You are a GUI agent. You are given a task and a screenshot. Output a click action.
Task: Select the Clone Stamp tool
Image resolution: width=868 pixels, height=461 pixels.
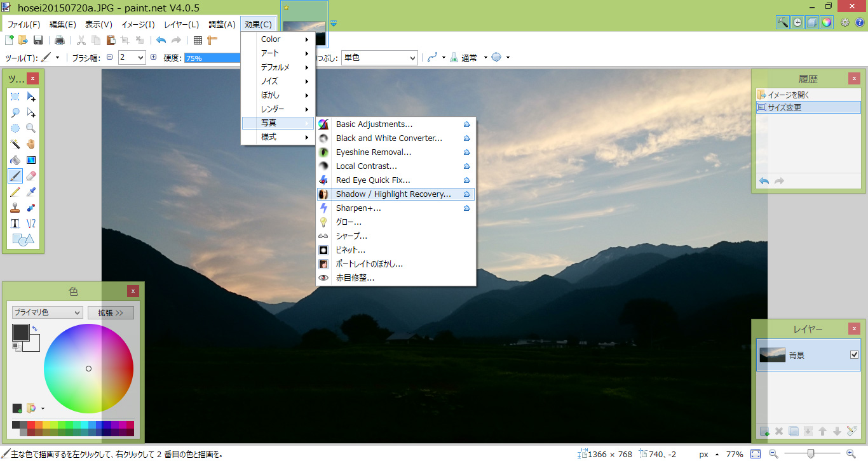[x=15, y=208]
